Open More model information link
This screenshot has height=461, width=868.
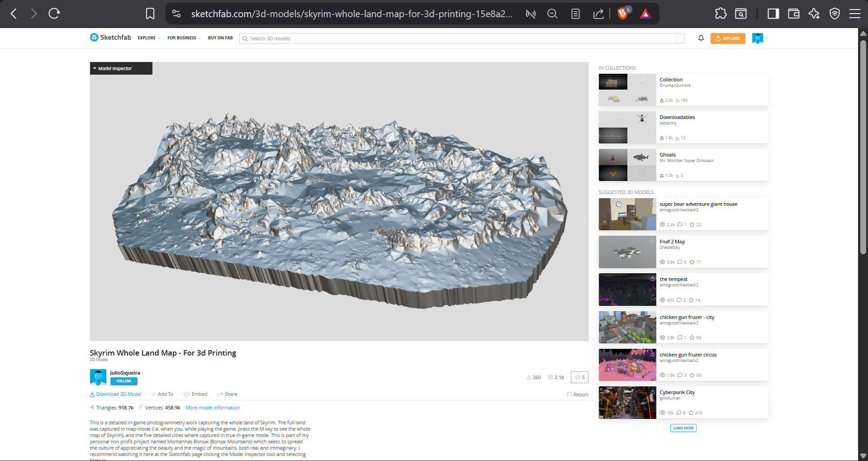click(x=213, y=408)
